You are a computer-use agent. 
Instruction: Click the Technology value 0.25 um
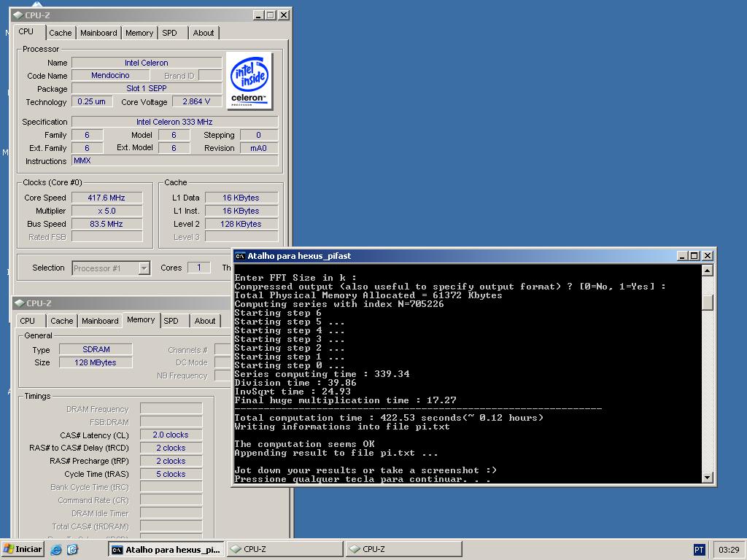tap(92, 101)
